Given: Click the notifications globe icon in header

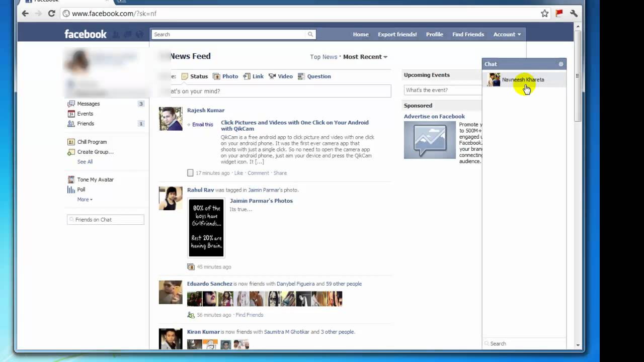Looking at the screenshot, I should click(140, 34).
